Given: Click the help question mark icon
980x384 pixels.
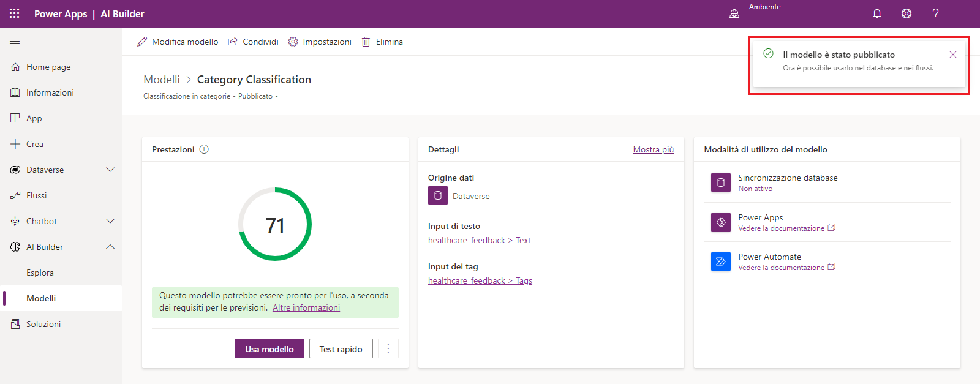Looking at the screenshot, I should (x=935, y=13).
